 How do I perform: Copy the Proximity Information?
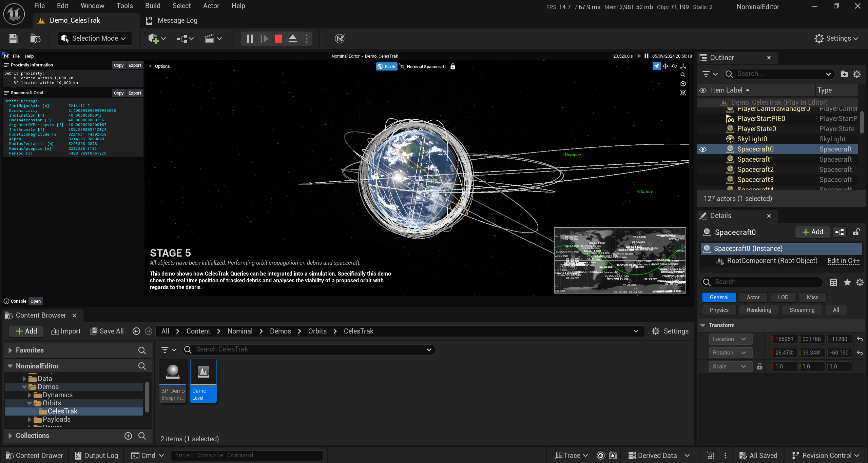(119, 65)
